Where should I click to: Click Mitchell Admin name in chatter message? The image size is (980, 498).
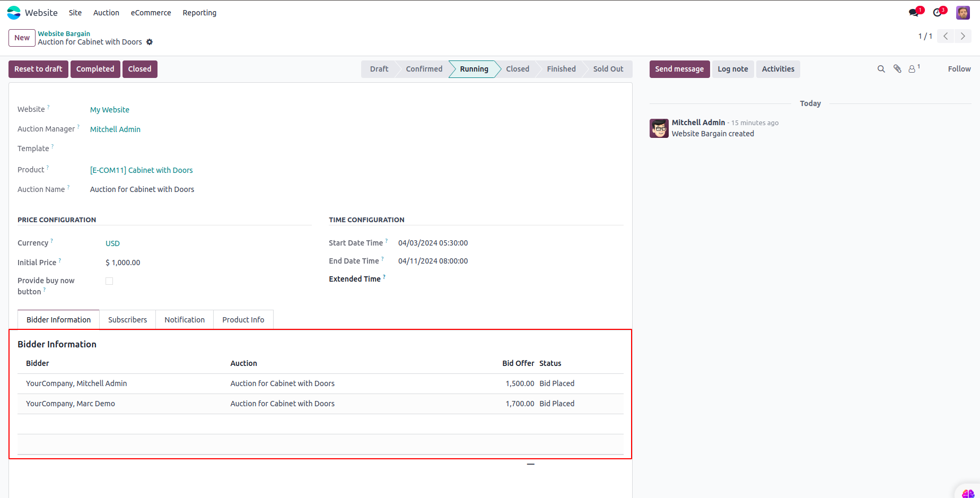point(698,123)
